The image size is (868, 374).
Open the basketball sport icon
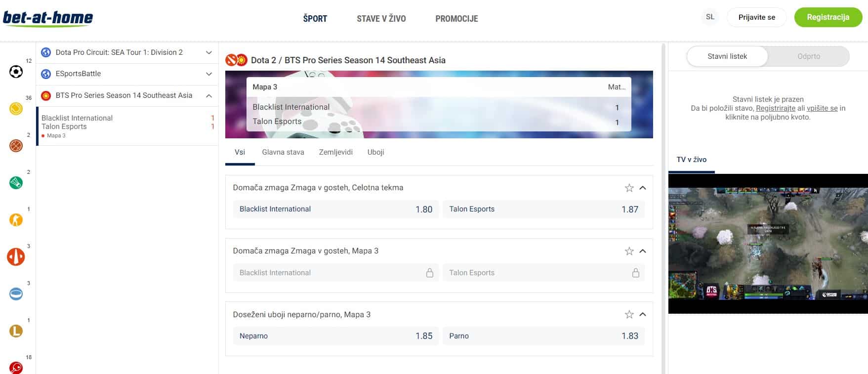16,146
